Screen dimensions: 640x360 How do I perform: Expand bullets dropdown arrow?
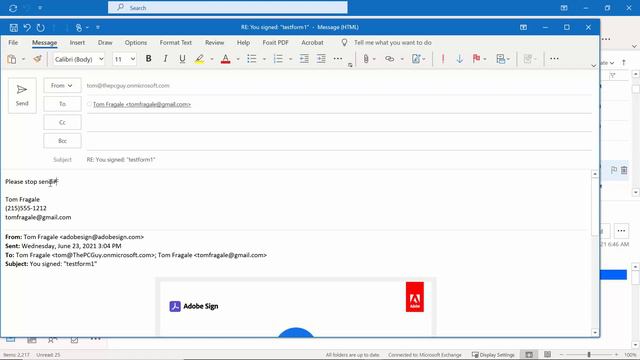click(x=264, y=59)
